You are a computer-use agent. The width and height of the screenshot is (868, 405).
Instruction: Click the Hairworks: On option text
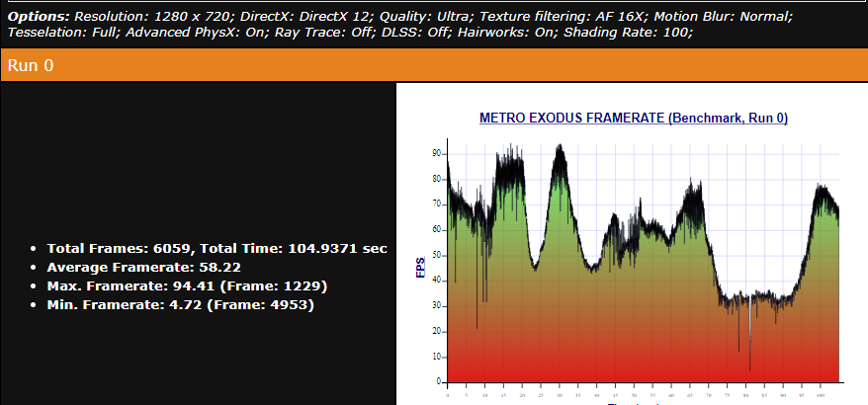[x=508, y=32]
